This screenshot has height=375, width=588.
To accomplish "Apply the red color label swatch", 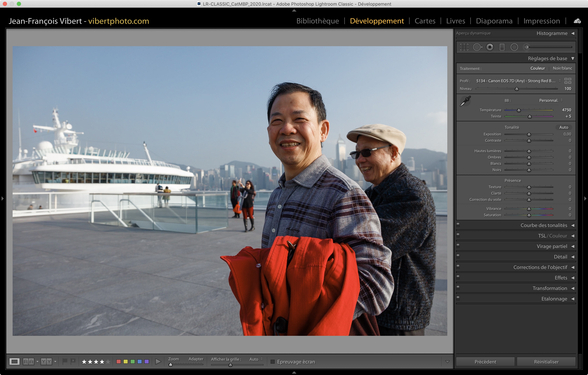I will [x=119, y=362].
